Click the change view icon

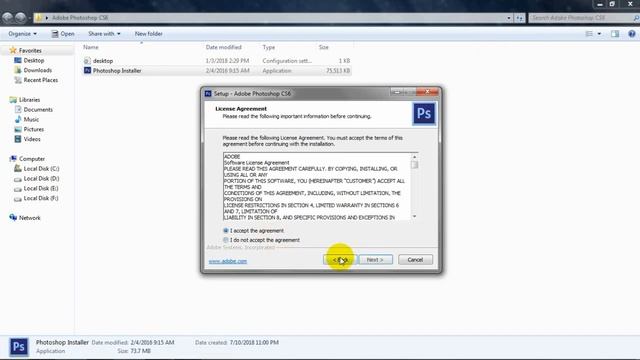(589, 34)
